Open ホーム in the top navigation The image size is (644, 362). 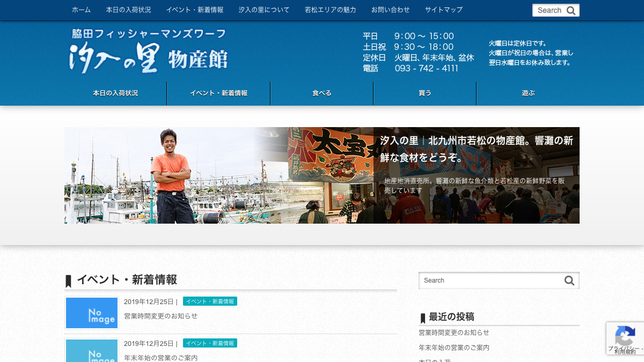click(81, 10)
